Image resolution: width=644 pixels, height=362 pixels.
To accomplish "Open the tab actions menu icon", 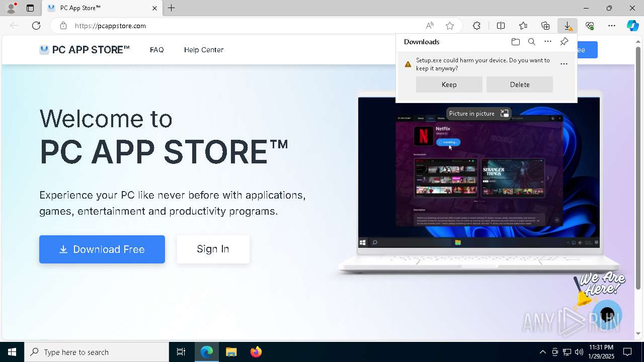I will [x=30, y=8].
